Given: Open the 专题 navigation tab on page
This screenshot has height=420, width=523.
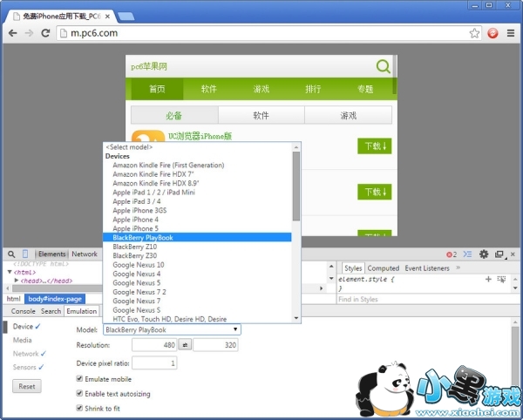Looking at the screenshot, I should pos(365,89).
